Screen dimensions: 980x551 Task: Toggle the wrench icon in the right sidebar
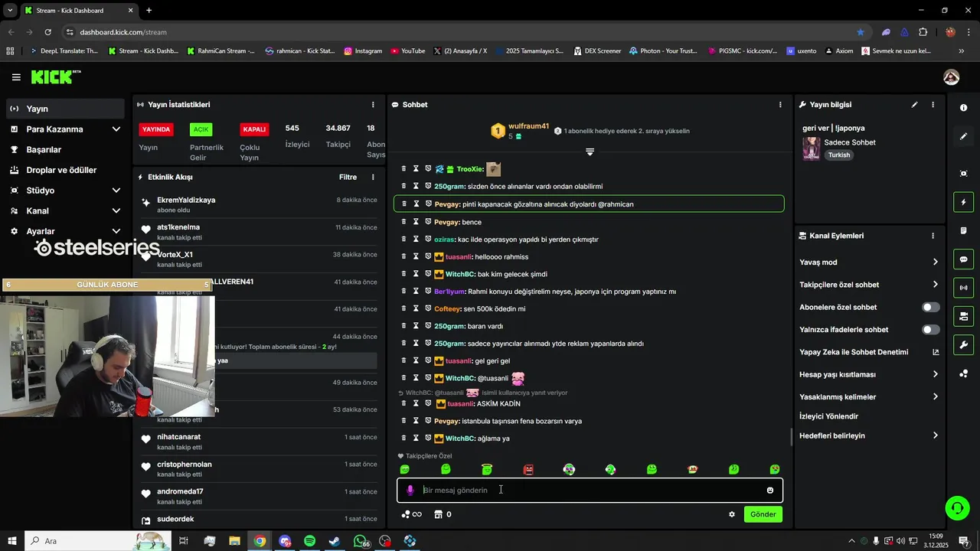pyautogui.click(x=963, y=344)
